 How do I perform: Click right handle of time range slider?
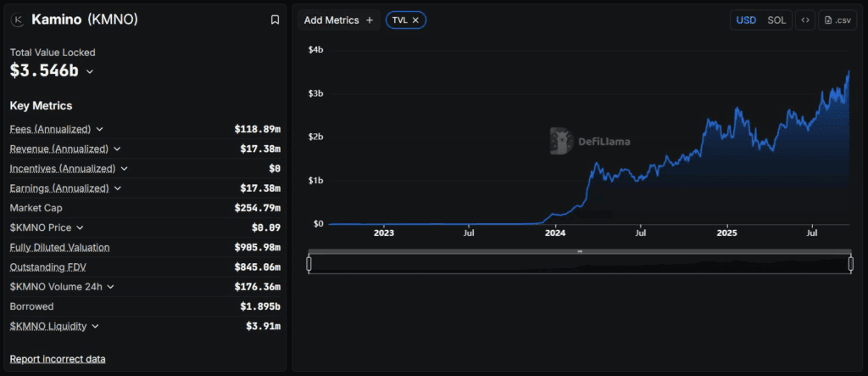click(x=850, y=264)
